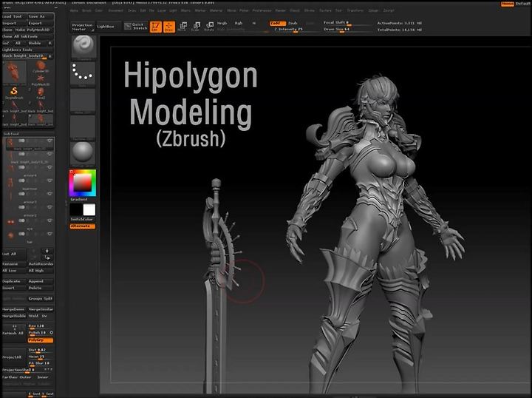
Task: Toggle the Alternate color button
Action: 83,226
